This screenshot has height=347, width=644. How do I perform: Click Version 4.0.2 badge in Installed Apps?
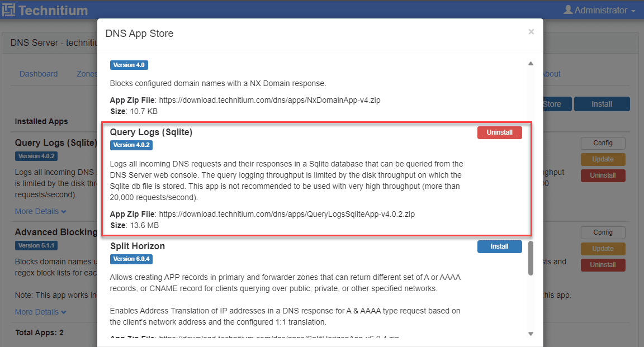[x=36, y=156]
